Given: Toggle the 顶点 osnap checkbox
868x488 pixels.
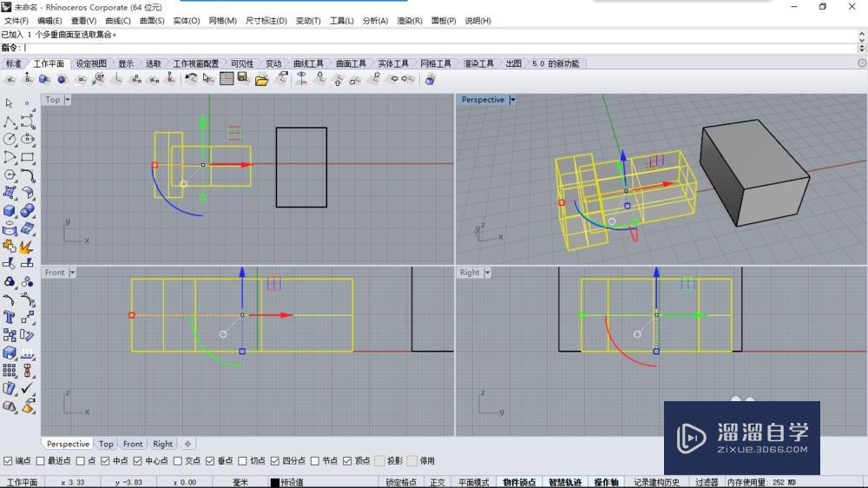Looking at the screenshot, I should coord(347,461).
